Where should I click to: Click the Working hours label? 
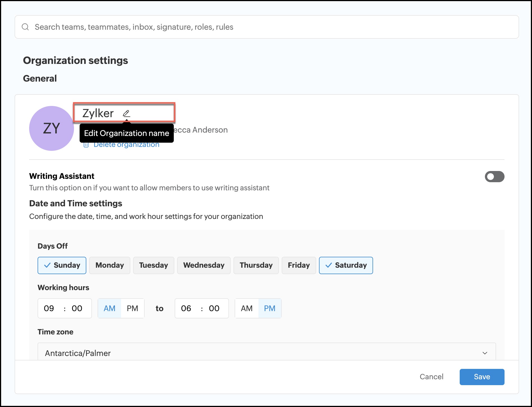pos(63,288)
